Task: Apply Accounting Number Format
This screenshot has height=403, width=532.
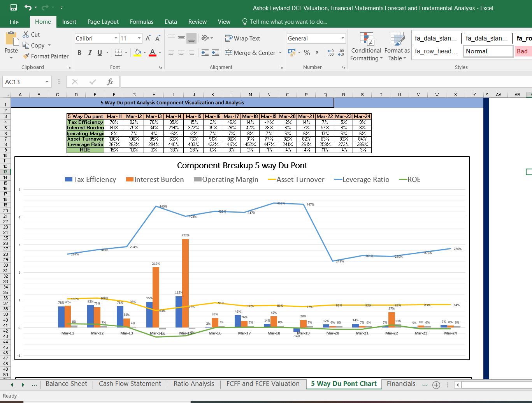Action: pyautogui.click(x=291, y=52)
